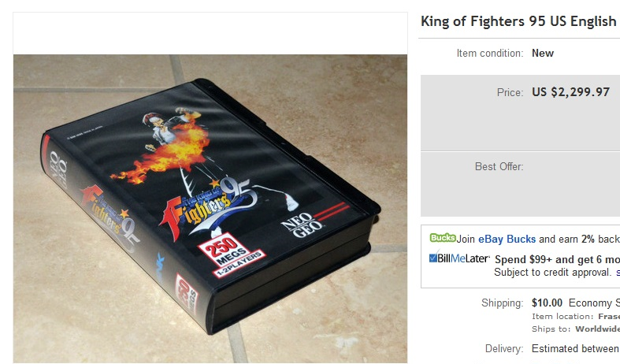Click the Item location text
The height and width of the screenshot is (364, 620).
click(576, 317)
